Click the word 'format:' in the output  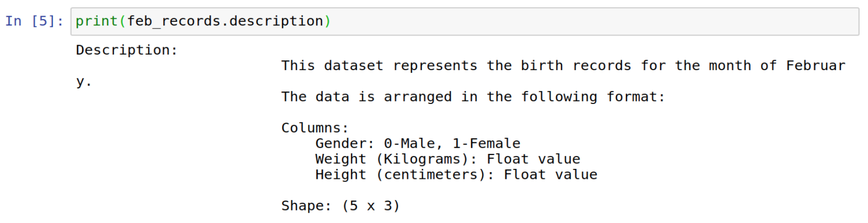(x=636, y=97)
